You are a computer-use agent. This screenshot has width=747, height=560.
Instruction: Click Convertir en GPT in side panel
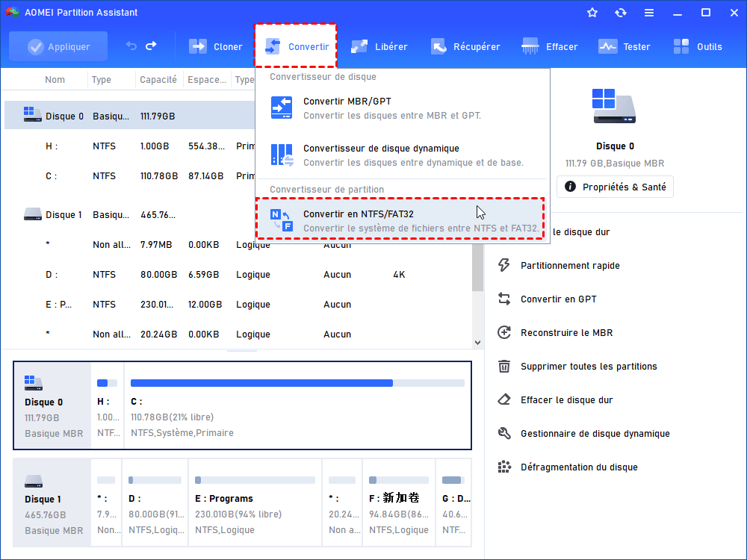point(558,299)
